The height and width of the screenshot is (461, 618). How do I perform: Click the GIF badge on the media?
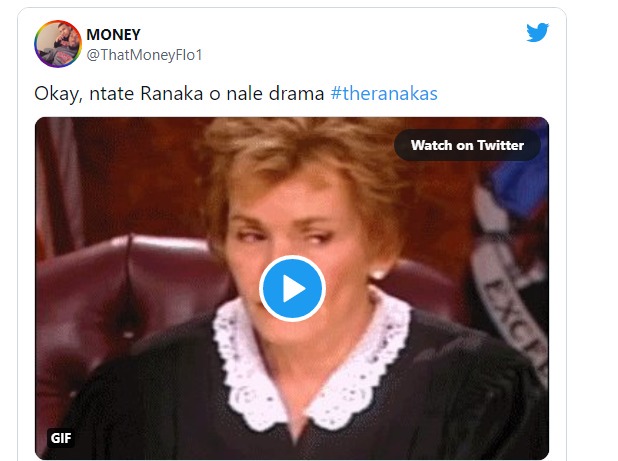click(61, 438)
